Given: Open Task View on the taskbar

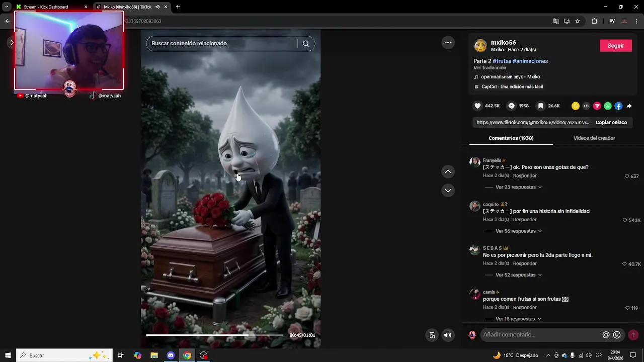Looking at the screenshot, I should pyautogui.click(x=121, y=355).
